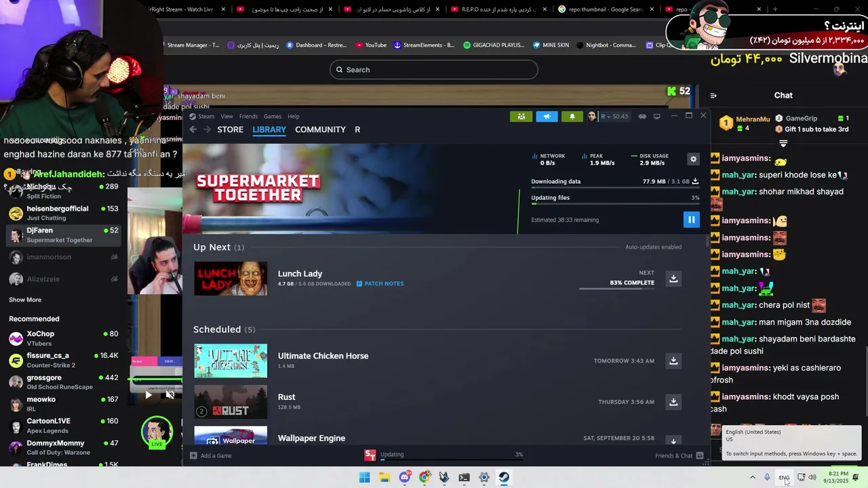Open Windows Start menu
This screenshot has width=868, height=488.
364,477
